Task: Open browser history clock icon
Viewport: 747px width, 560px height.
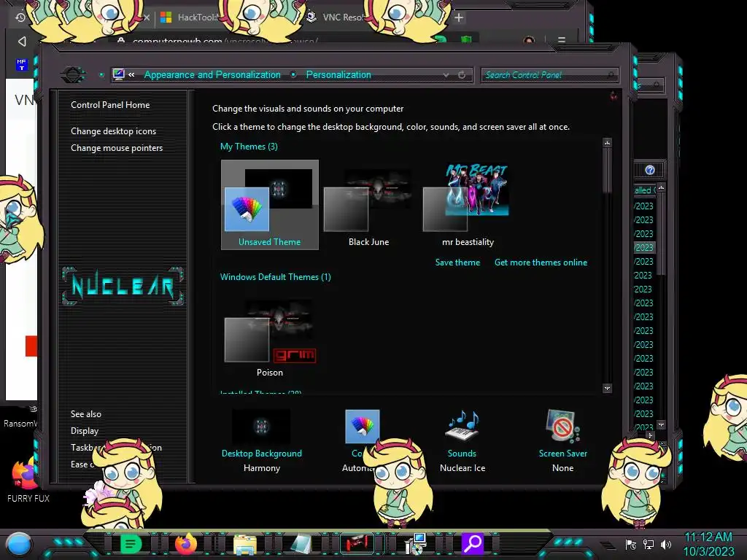Action: click(20, 17)
